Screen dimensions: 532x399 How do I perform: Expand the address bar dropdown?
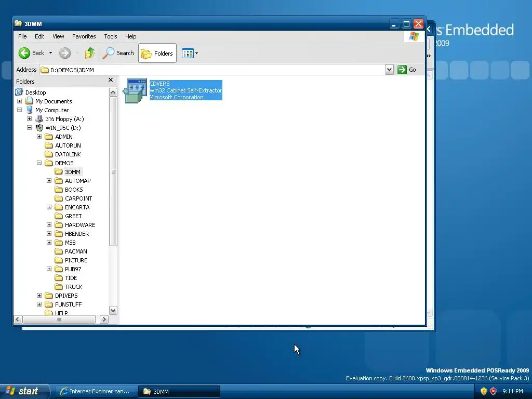(x=389, y=70)
